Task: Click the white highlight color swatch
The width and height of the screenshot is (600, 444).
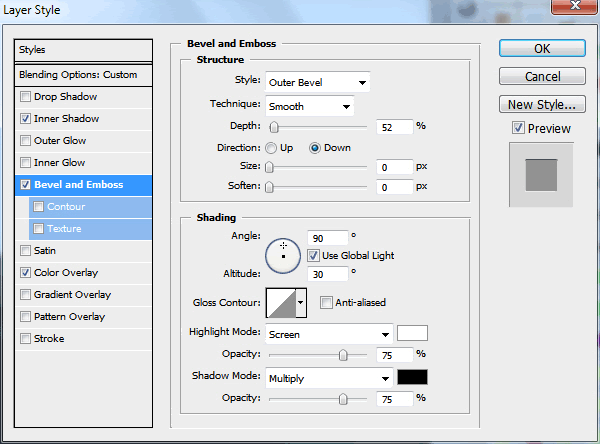Action: (412, 334)
